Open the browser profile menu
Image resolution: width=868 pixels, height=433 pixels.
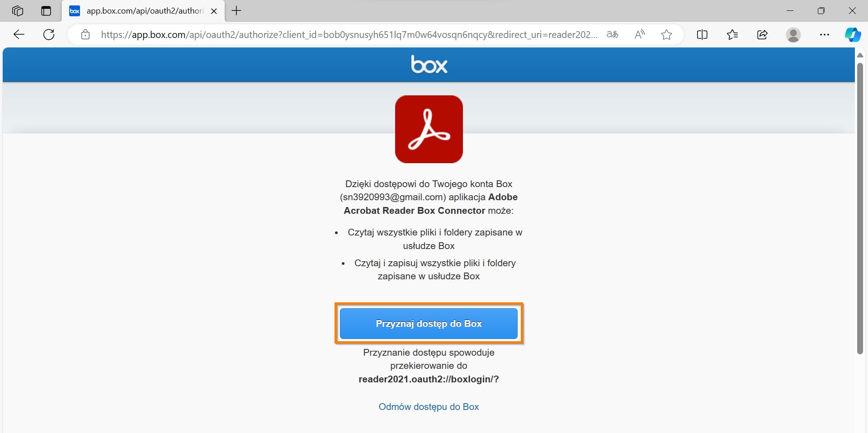793,34
